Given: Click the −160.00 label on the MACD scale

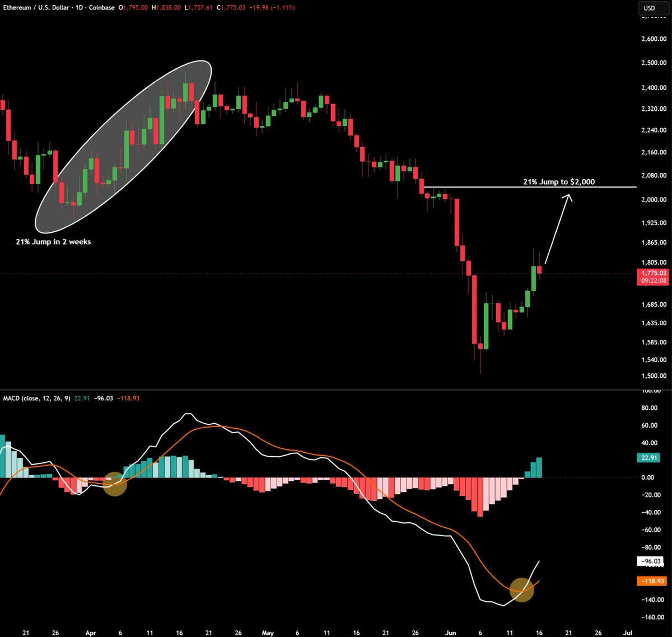Looking at the screenshot, I should [652, 617].
